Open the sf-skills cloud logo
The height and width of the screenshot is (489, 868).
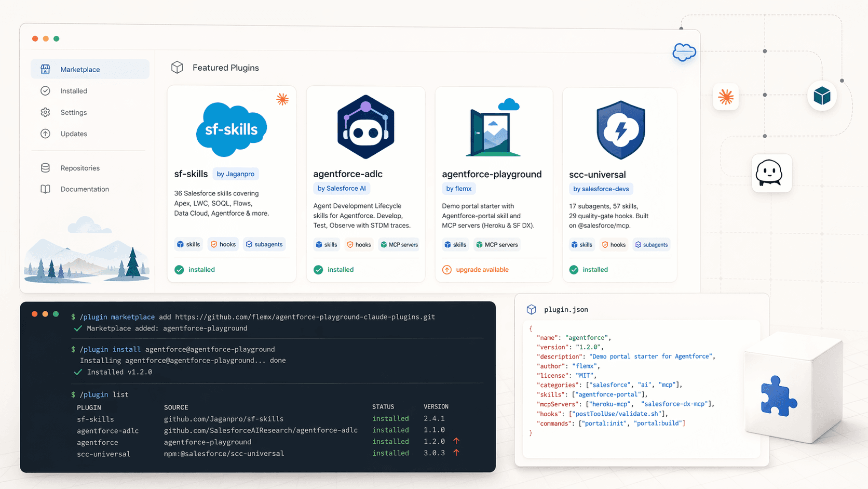pos(231,129)
